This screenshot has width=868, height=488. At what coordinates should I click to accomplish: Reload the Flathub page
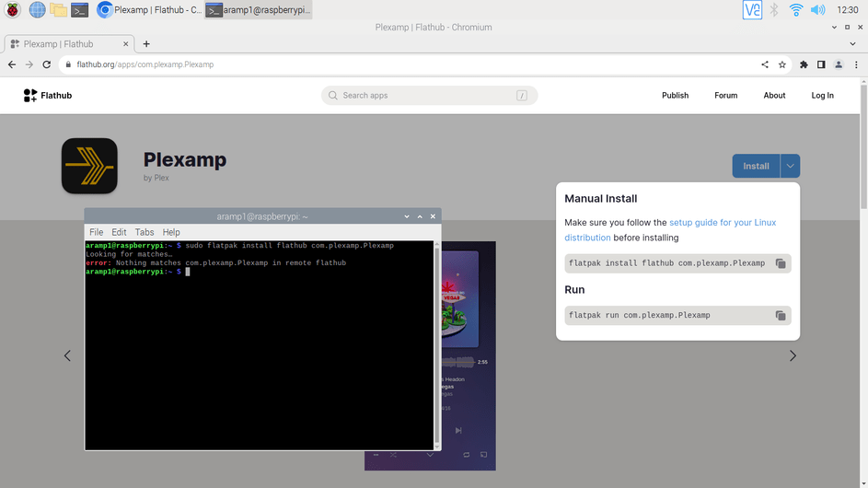[47, 64]
